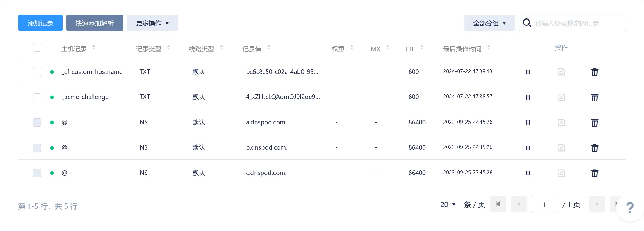Click the _cf-custom-hostname host name
This screenshot has width=644, height=231.
coord(92,72)
